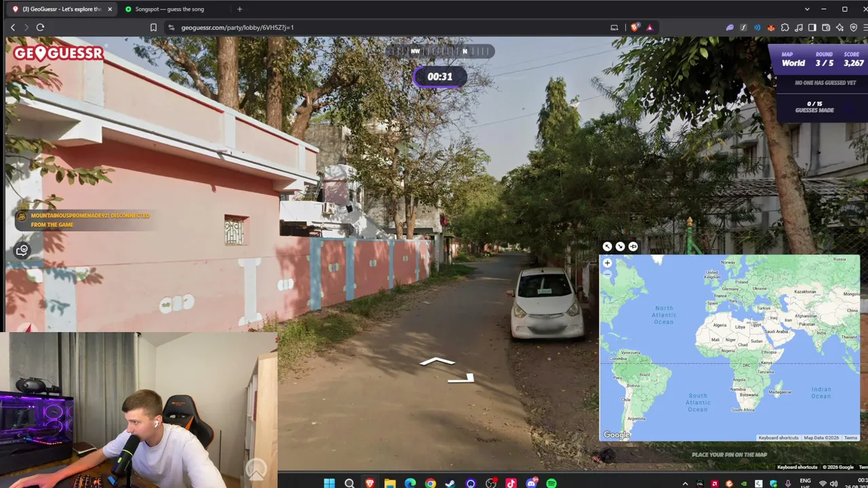Screen dimensions: 868x488
Task: Open File Explorer from the taskbar
Action: coord(390,483)
